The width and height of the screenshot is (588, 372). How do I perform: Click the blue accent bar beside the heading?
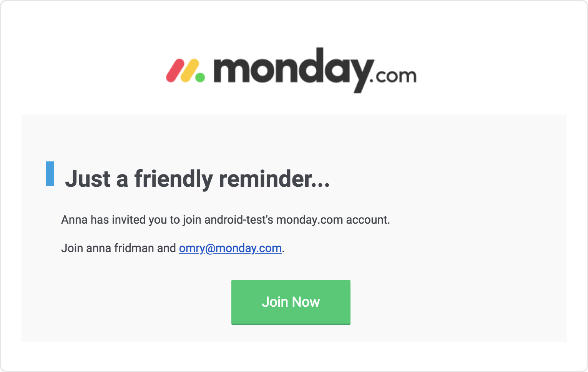(x=50, y=174)
